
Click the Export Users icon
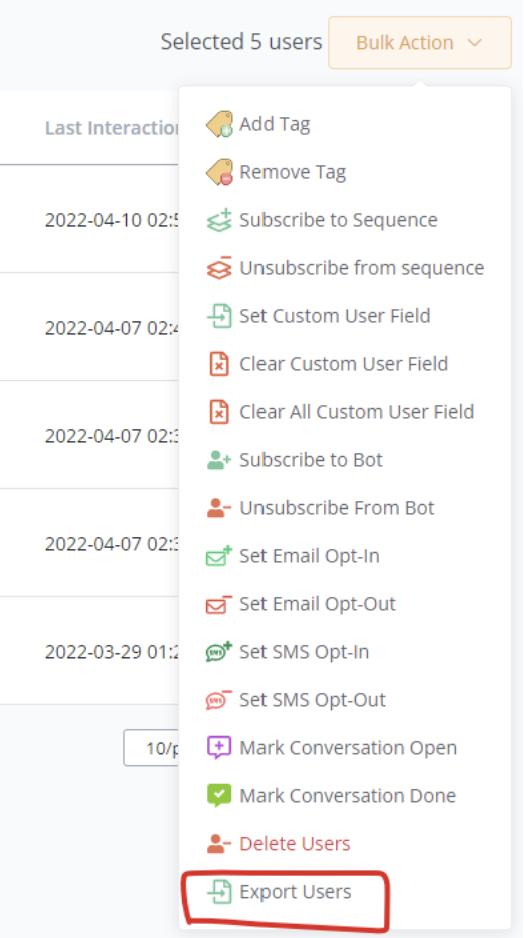(219, 892)
